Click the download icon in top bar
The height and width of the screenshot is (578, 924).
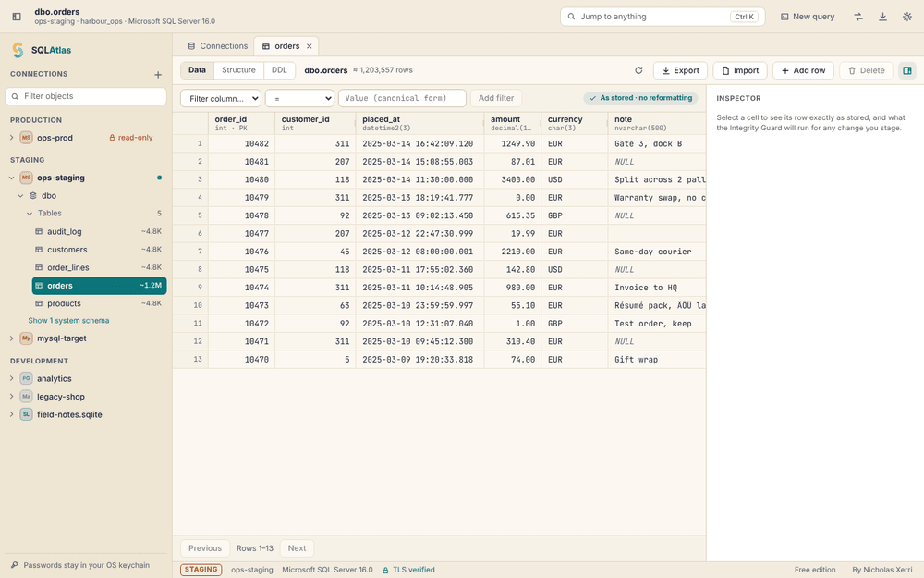click(x=882, y=17)
